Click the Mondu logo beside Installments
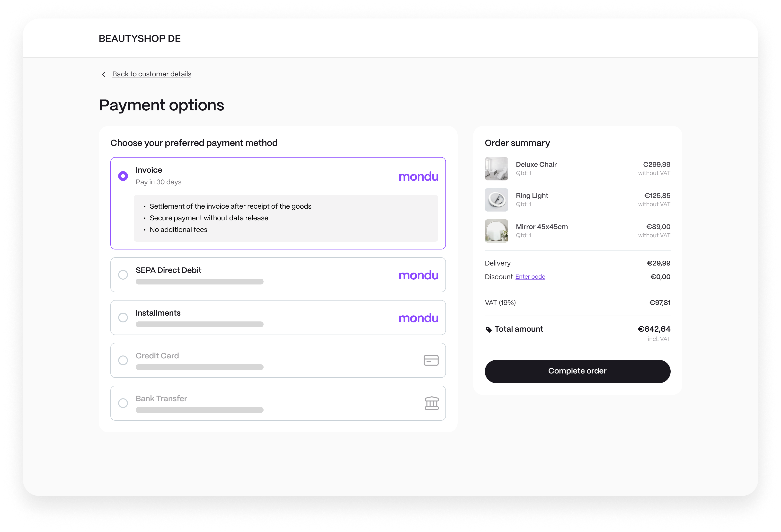This screenshot has width=781, height=532. pyautogui.click(x=418, y=318)
